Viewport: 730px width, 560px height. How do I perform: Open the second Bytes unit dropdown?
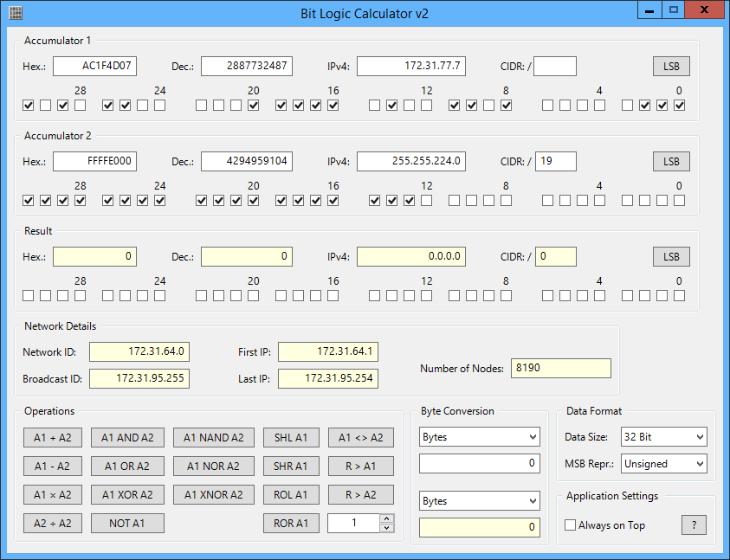480,501
